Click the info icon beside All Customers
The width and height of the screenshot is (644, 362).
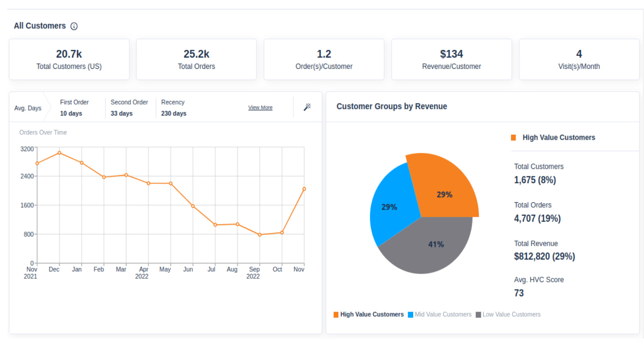[x=74, y=26]
